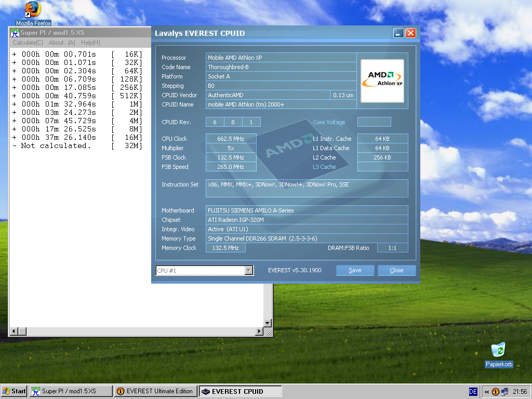This screenshot has width=532, height=399.
Task: Click the Super PI title bar icon
Action: (15, 33)
